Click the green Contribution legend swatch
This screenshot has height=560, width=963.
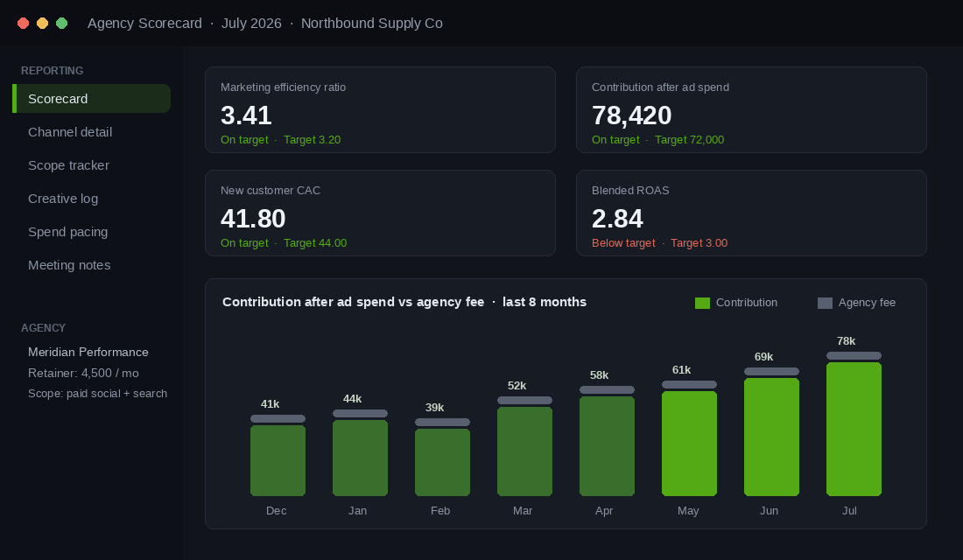pyautogui.click(x=702, y=303)
